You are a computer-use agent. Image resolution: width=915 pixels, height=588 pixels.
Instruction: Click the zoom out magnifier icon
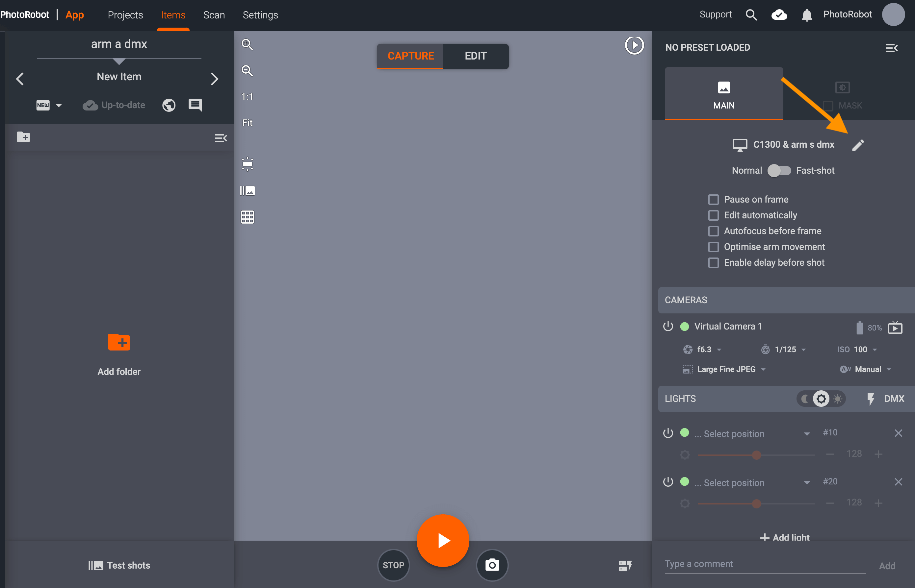coord(247,71)
